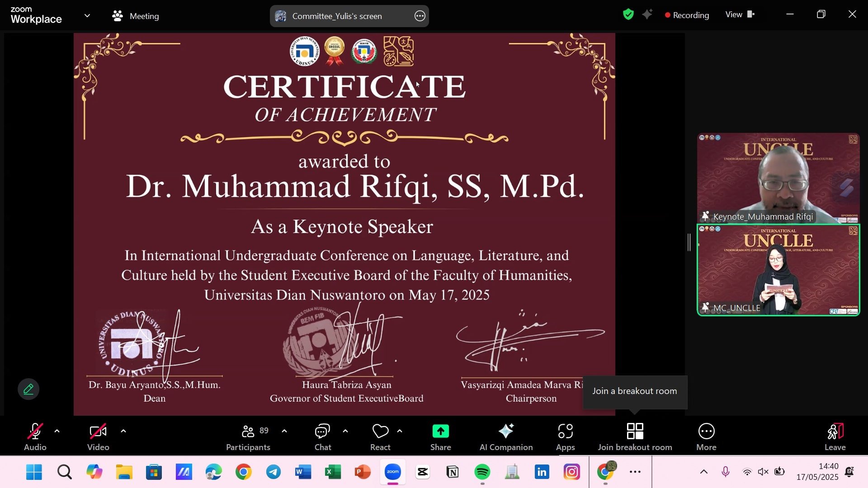This screenshot has height=488, width=868.
Task: Open Telegram from taskbar
Action: point(273,472)
